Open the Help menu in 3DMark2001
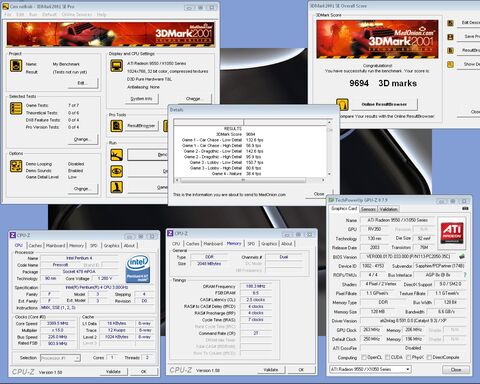480x384 pixels. 101,15
